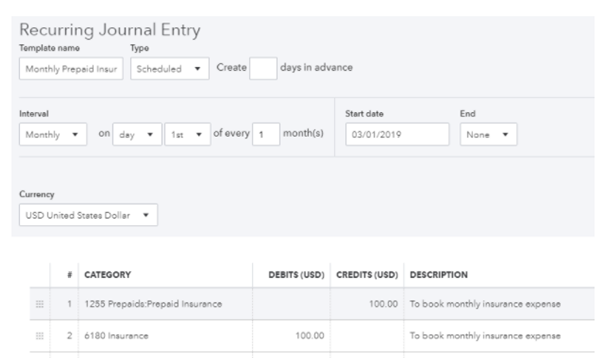Open the 'day' selector dropdown
Screen dimensions: 606x360
137,134
